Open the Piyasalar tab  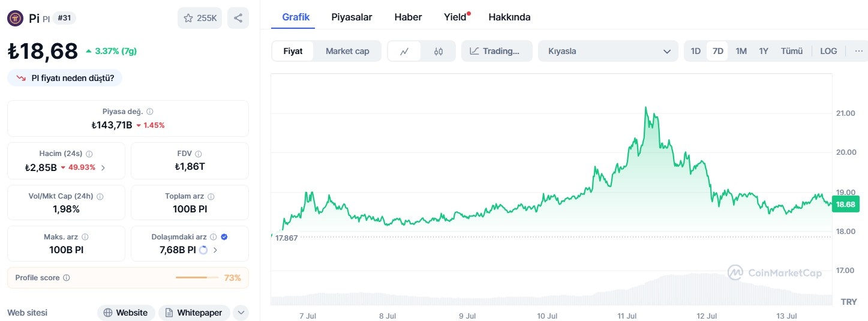(352, 17)
